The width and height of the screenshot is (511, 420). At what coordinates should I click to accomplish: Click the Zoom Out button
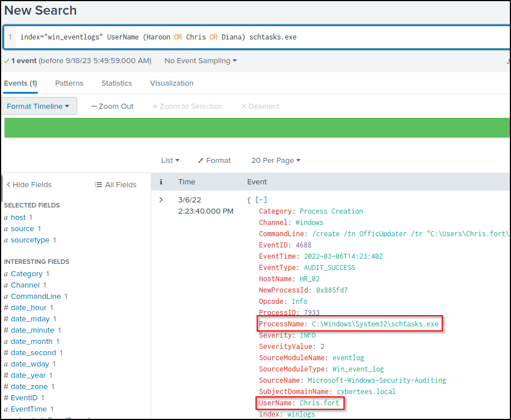point(112,105)
